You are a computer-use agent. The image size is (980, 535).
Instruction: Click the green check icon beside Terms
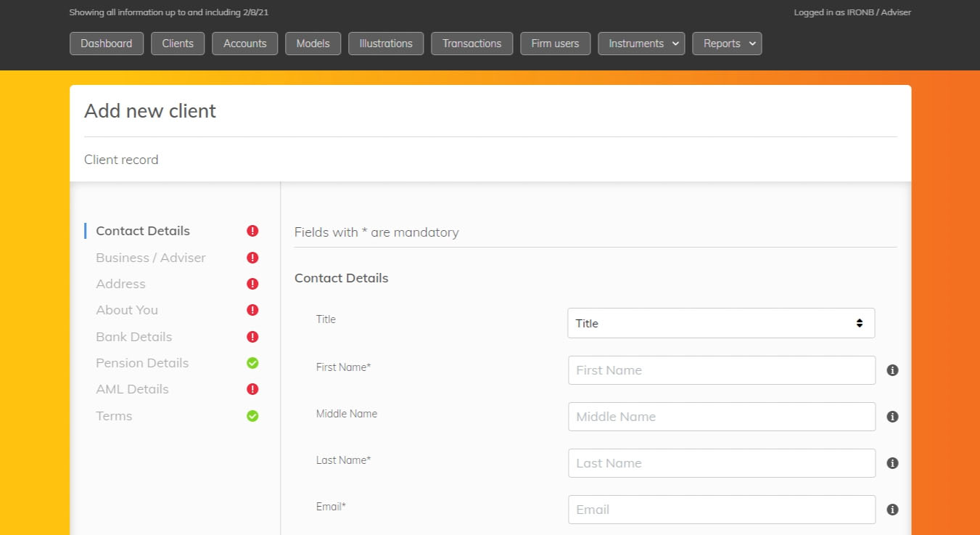pyautogui.click(x=252, y=415)
